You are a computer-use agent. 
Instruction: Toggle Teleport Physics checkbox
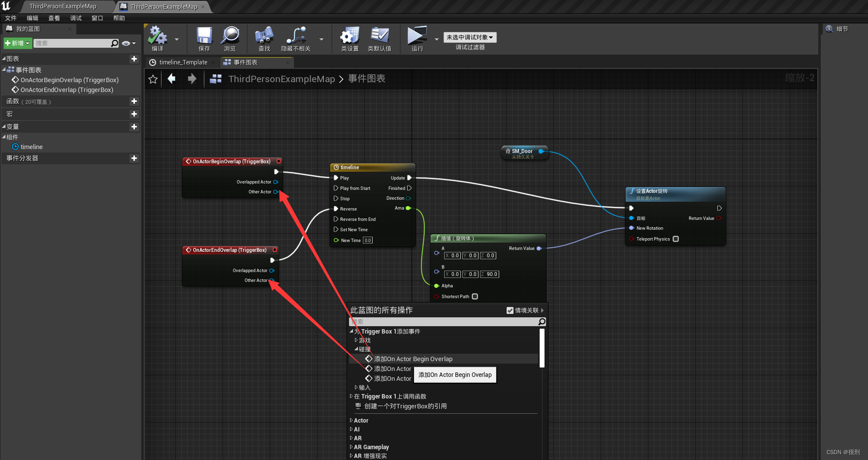point(675,239)
